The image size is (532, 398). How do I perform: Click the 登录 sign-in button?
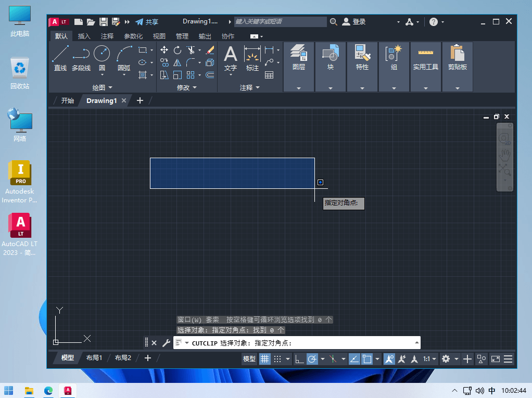[354, 22]
